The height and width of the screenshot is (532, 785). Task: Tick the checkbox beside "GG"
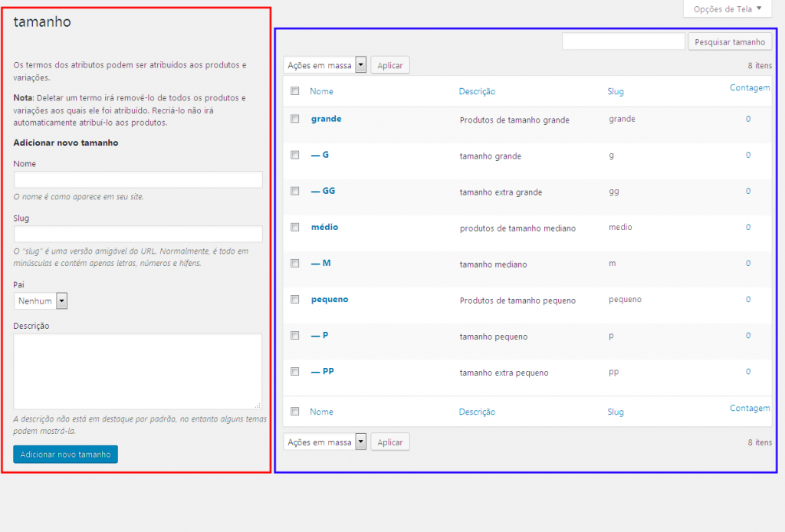[x=294, y=191]
